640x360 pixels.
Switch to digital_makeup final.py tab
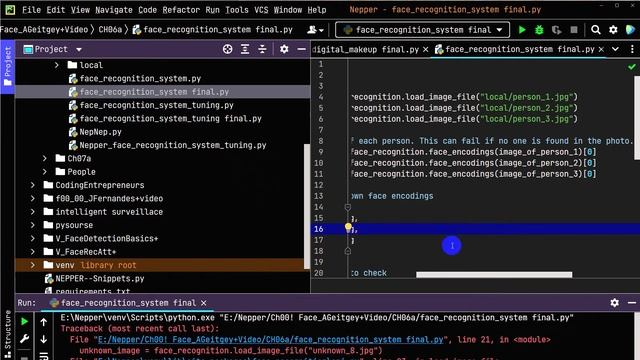coord(366,49)
